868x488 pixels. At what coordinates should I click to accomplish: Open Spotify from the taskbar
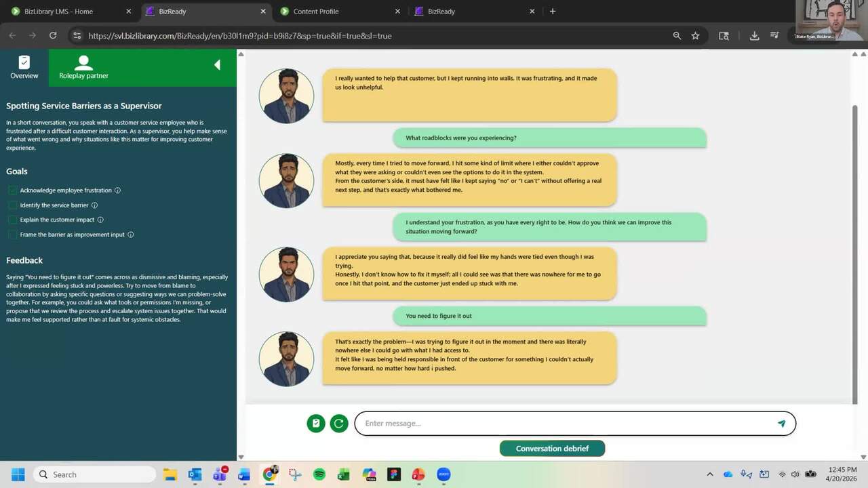pos(319,474)
